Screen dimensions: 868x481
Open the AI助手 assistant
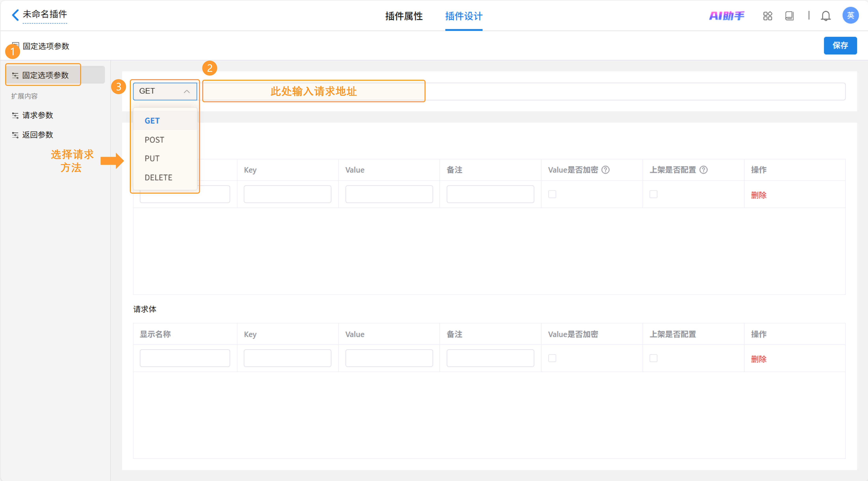(727, 16)
